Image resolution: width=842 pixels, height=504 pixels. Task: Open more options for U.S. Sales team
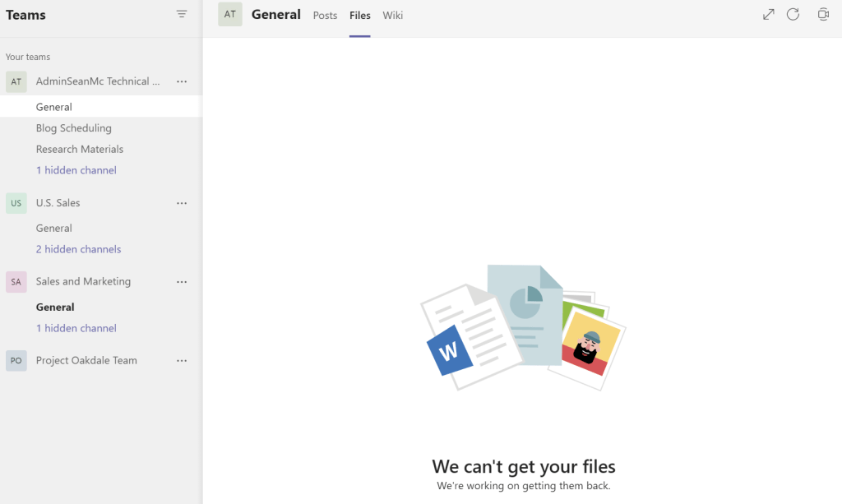[182, 203]
